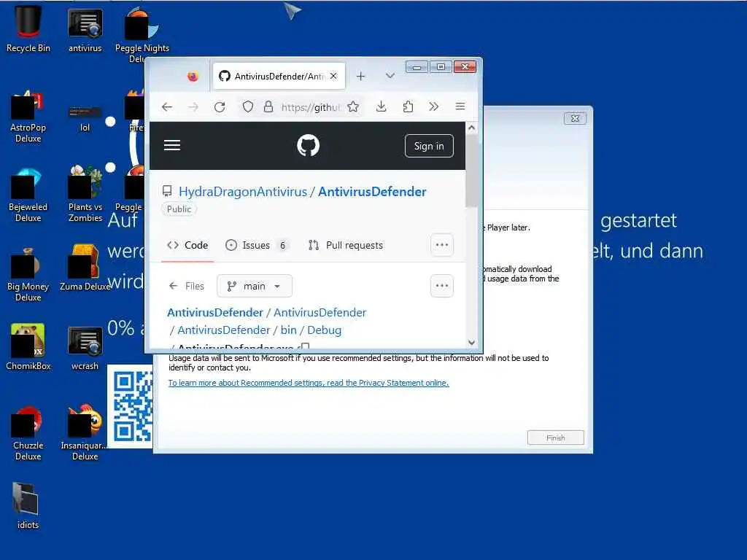
Task: Show more Firefox toolbar tools chevron
Action: pos(433,106)
